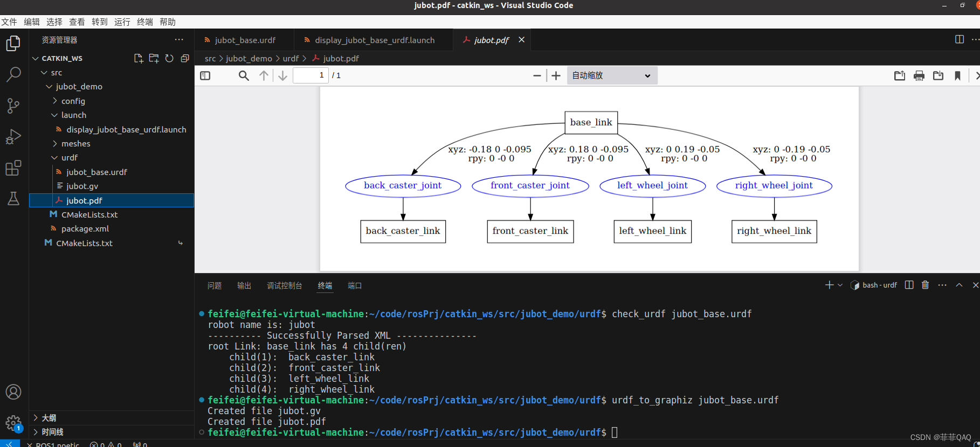The width and height of the screenshot is (980, 447).
Task: Switch to the 问题 panel tab
Action: point(215,285)
